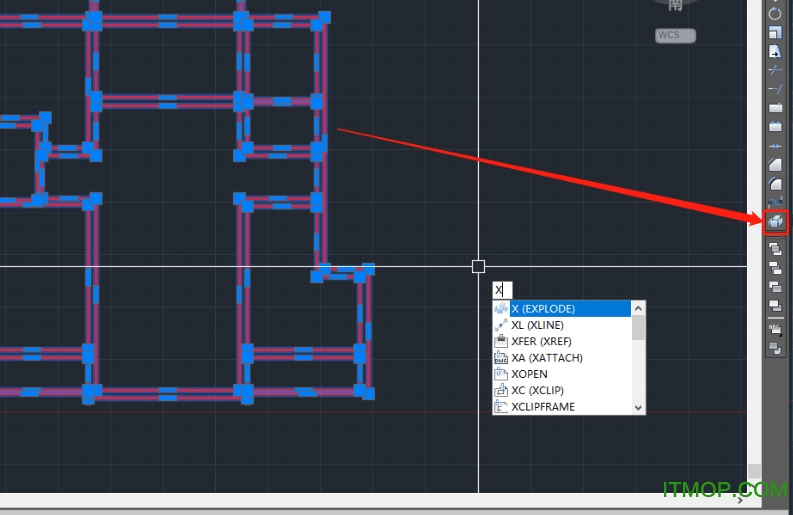Screen dimensions: 793x515
Task: Select the Scale tool
Action: pyautogui.click(x=775, y=32)
